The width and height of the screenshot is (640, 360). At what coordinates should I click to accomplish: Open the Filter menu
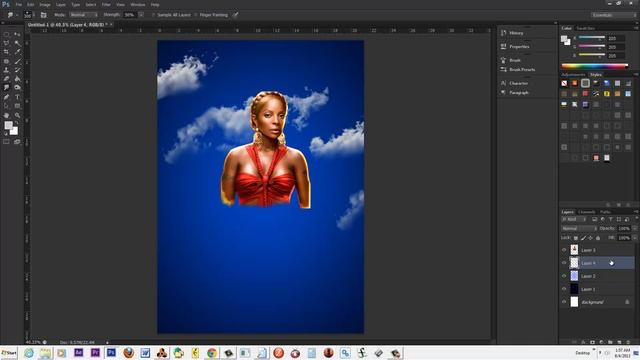pos(106,4)
